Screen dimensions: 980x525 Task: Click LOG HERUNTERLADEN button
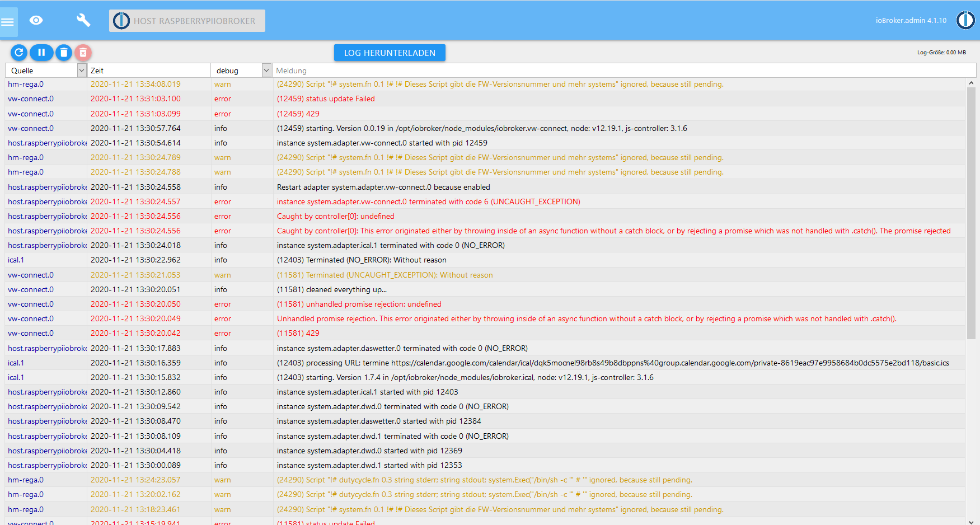coord(390,53)
